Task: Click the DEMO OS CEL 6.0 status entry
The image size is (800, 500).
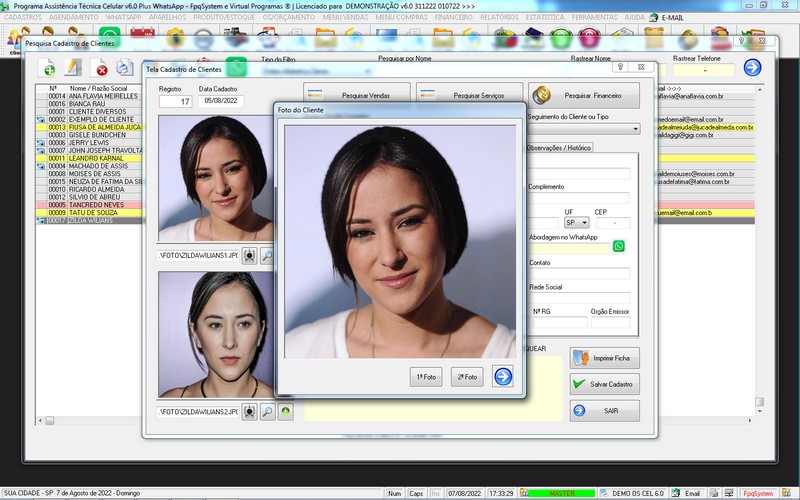Action: (633, 493)
